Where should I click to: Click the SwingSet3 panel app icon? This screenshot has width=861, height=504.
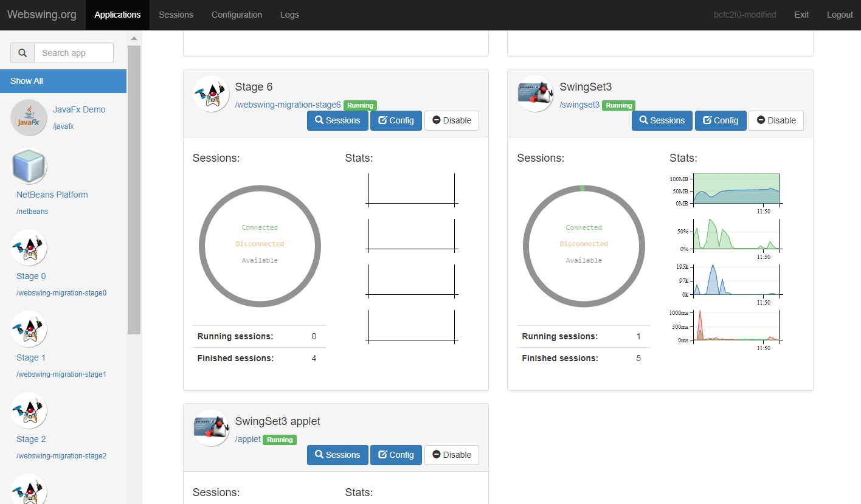click(x=535, y=94)
